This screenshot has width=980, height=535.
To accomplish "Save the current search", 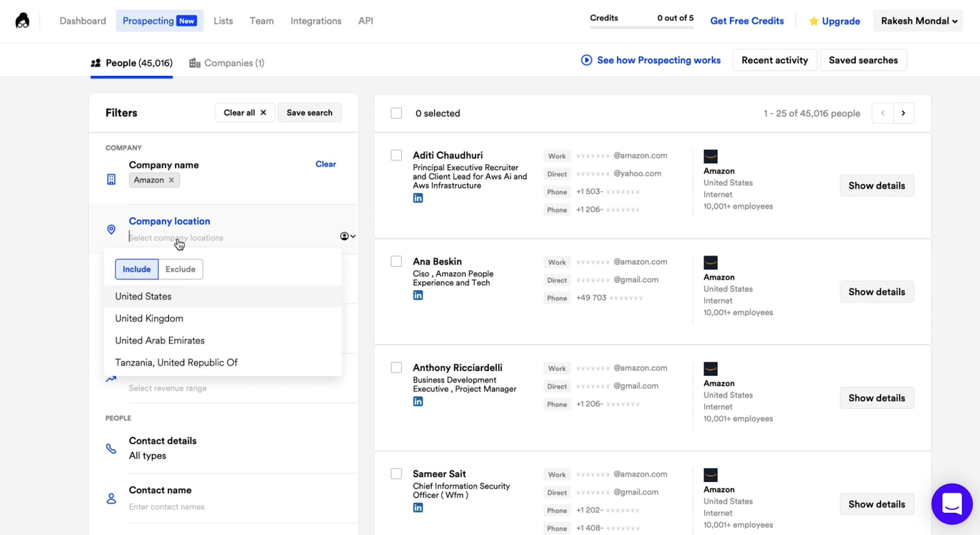I will 309,113.
